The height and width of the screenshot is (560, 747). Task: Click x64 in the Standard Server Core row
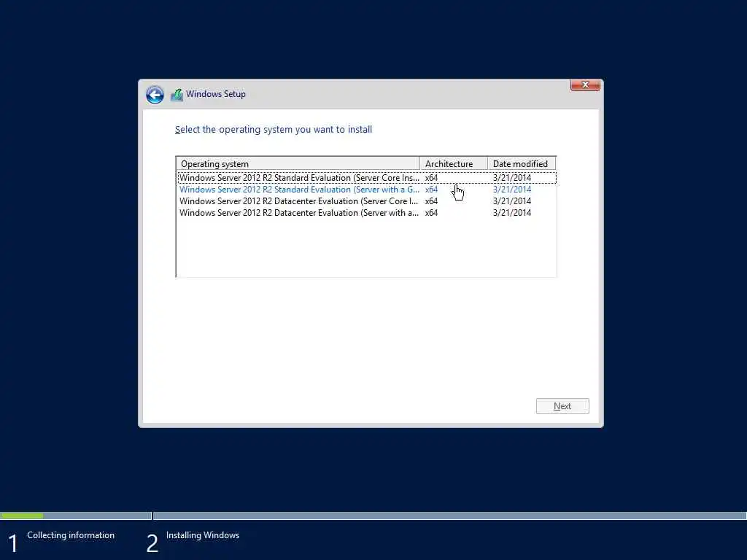tap(431, 178)
